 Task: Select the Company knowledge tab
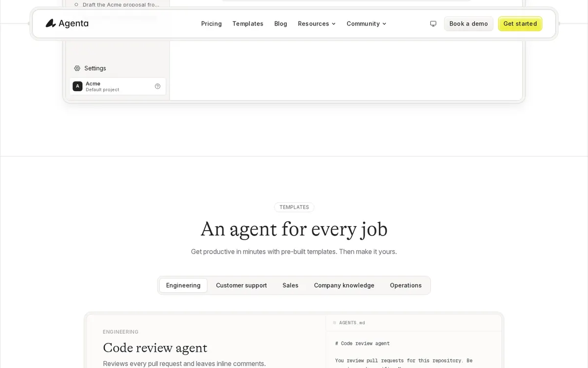point(344,286)
